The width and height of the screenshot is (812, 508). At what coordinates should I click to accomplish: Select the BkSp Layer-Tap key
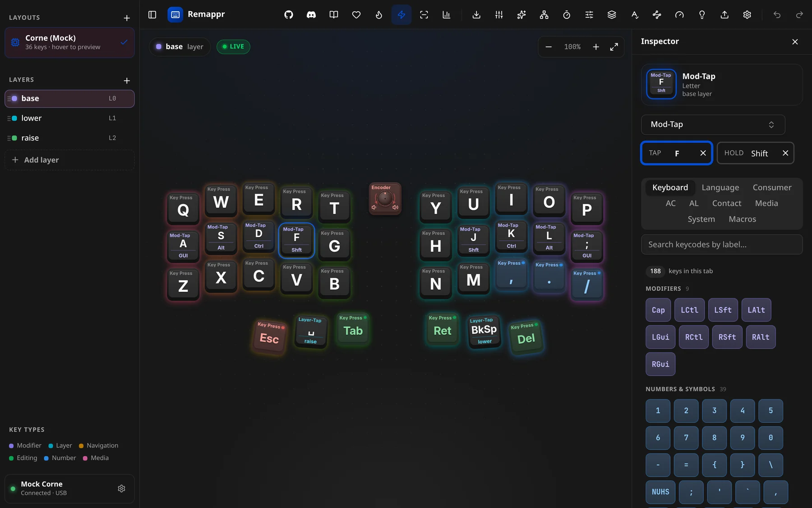pyautogui.click(x=484, y=332)
